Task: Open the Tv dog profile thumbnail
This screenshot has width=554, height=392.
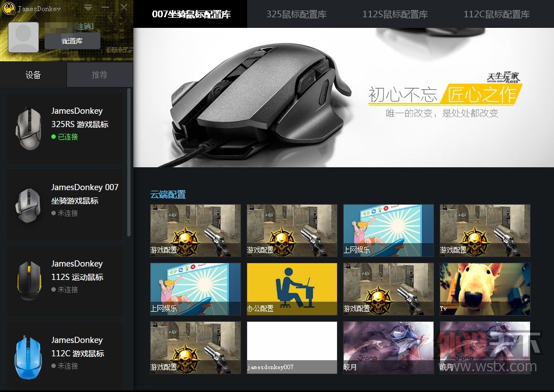Action: point(485,289)
